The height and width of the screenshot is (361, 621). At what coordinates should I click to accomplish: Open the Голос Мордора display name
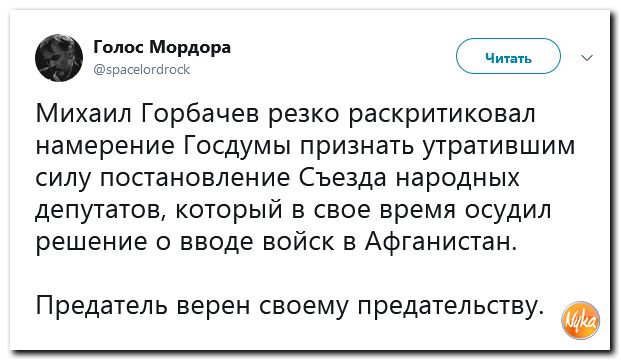(x=162, y=47)
